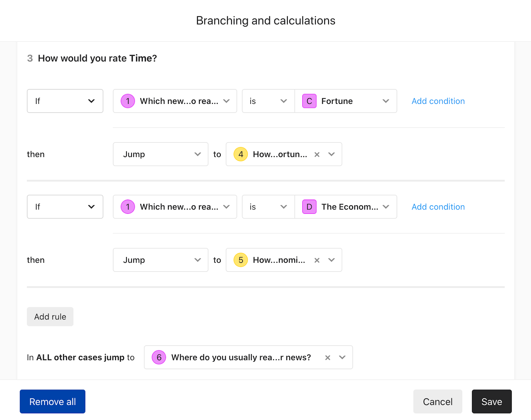
Task: Click the pink 6 question badge
Action: coord(159,357)
